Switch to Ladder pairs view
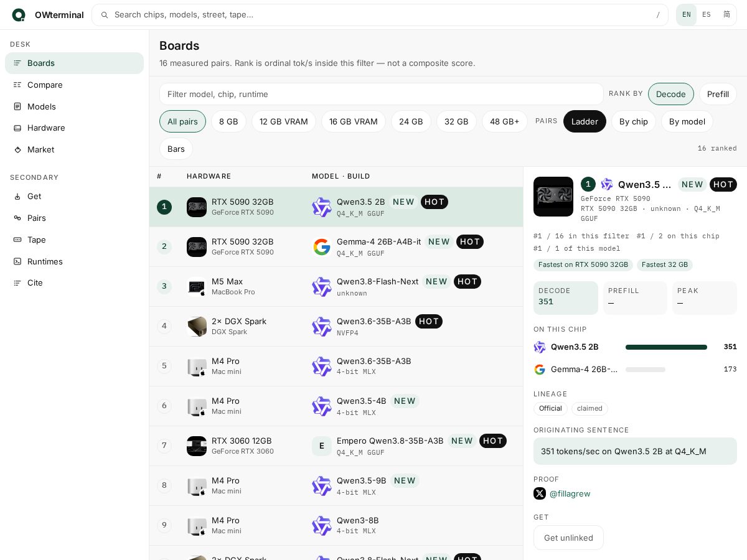 [585, 121]
